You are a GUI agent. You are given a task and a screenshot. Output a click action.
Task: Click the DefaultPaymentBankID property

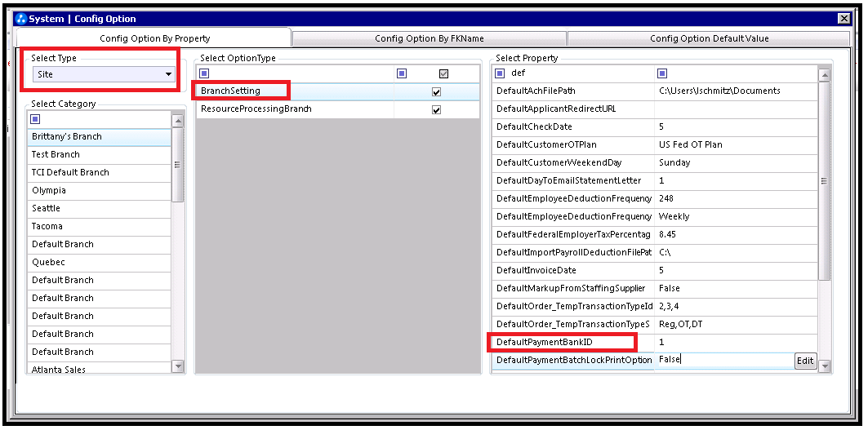coord(573,342)
